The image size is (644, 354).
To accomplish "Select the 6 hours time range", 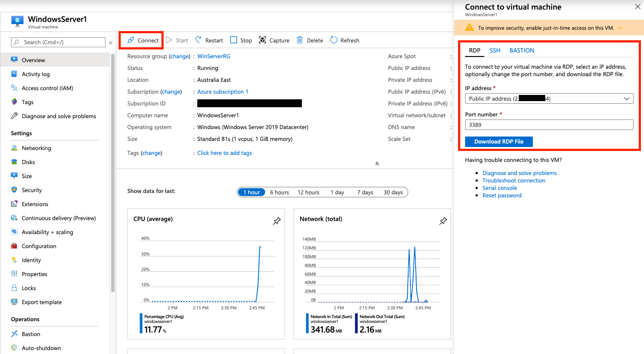I will 279,192.
